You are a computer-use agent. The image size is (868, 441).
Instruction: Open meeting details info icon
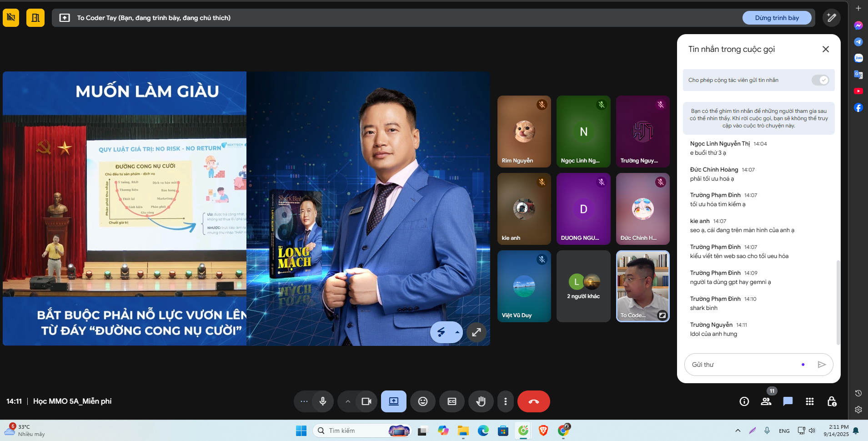pos(744,401)
